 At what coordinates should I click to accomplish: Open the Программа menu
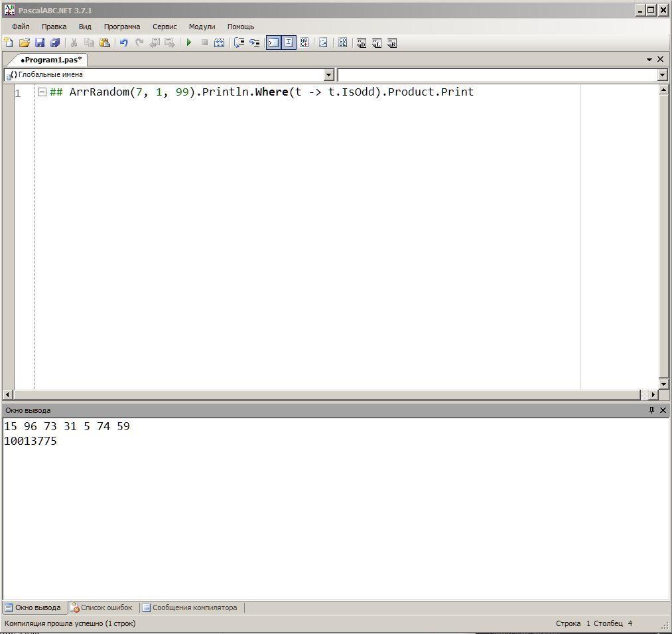[x=122, y=27]
